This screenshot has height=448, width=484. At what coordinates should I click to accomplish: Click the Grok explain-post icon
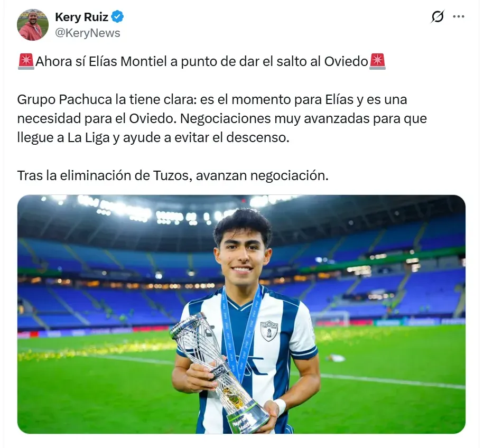pos(438,17)
